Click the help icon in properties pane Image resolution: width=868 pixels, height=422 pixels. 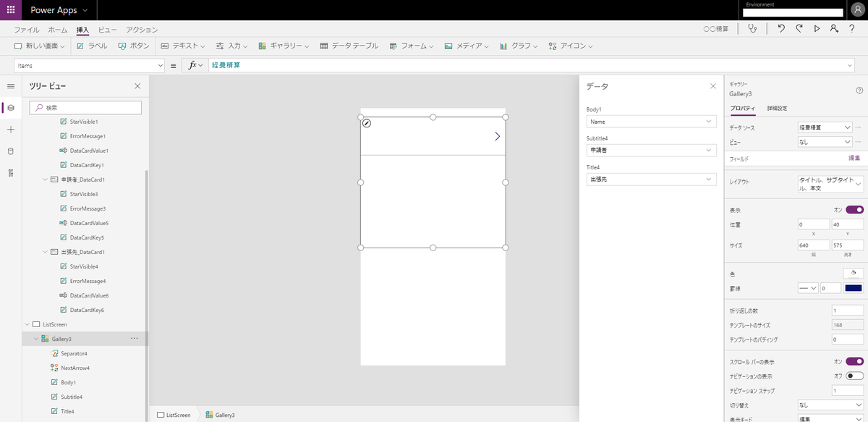pyautogui.click(x=859, y=90)
